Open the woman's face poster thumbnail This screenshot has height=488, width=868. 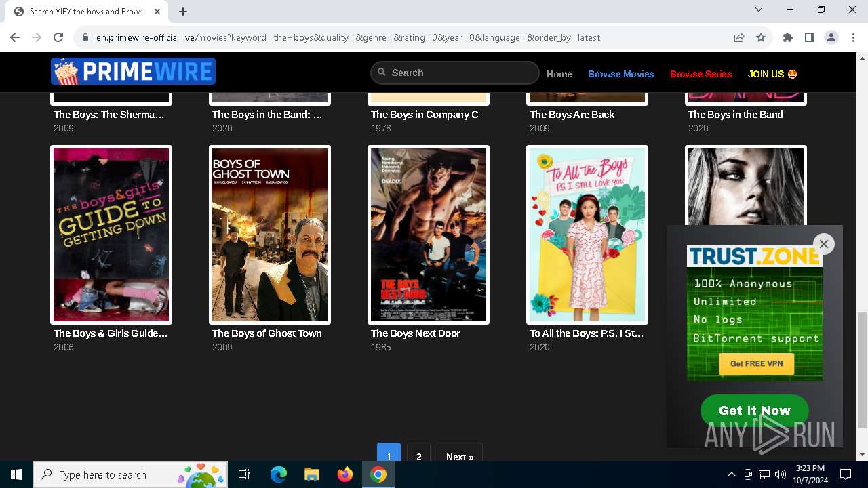tap(746, 186)
